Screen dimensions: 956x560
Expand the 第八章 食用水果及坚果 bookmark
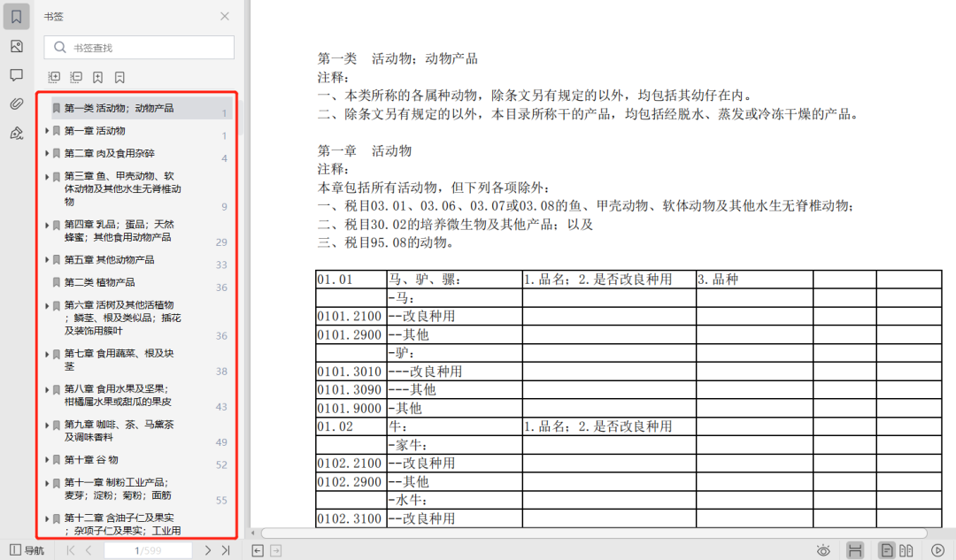click(x=47, y=388)
